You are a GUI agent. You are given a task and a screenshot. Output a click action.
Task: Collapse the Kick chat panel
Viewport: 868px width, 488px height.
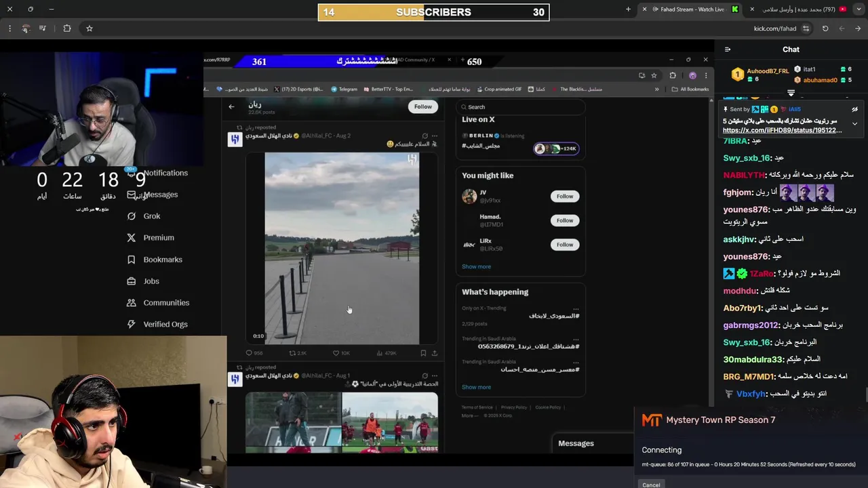coord(728,49)
